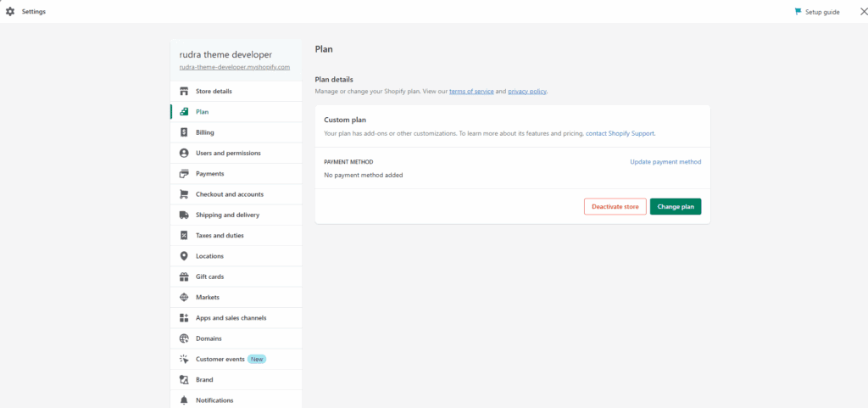Open the terms of service link
Viewport: 868px width, 408px height.
tap(471, 92)
